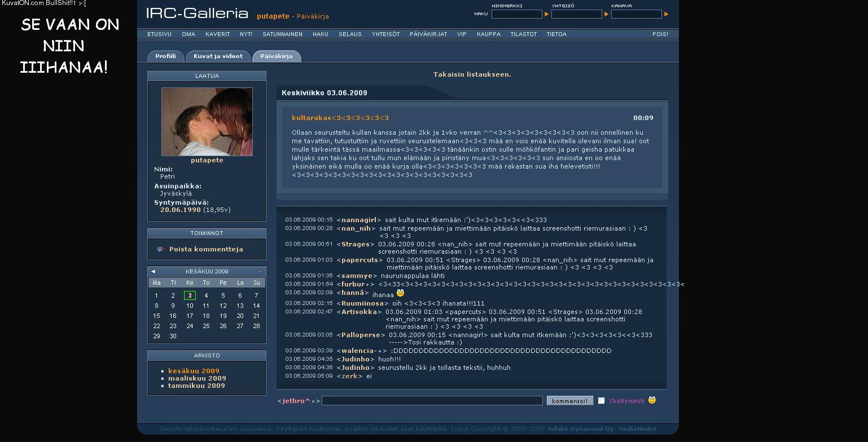Pick day 15 in the June calendar
Screen dimensions: 868x442
(x=156, y=316)
